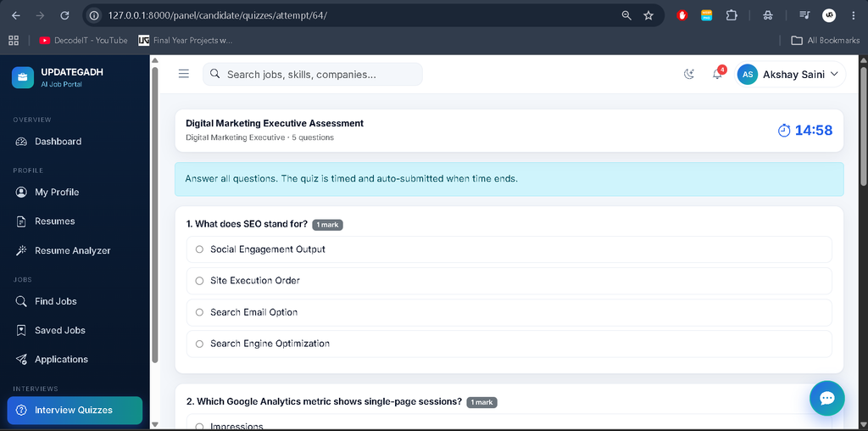Go back using the browser back arrow
The width and height of the screenshot is (868, 431).
click(15, 15)
